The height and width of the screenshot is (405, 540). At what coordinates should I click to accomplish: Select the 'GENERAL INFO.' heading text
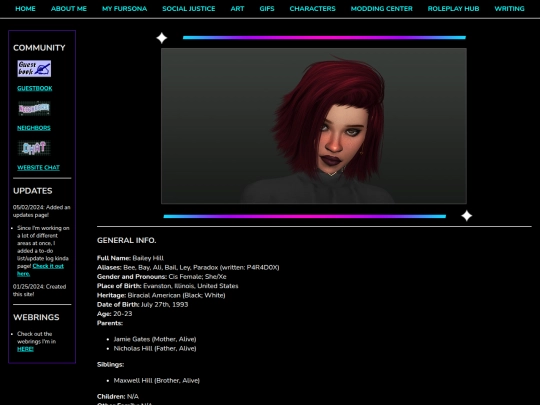click(x=126, y=240)
